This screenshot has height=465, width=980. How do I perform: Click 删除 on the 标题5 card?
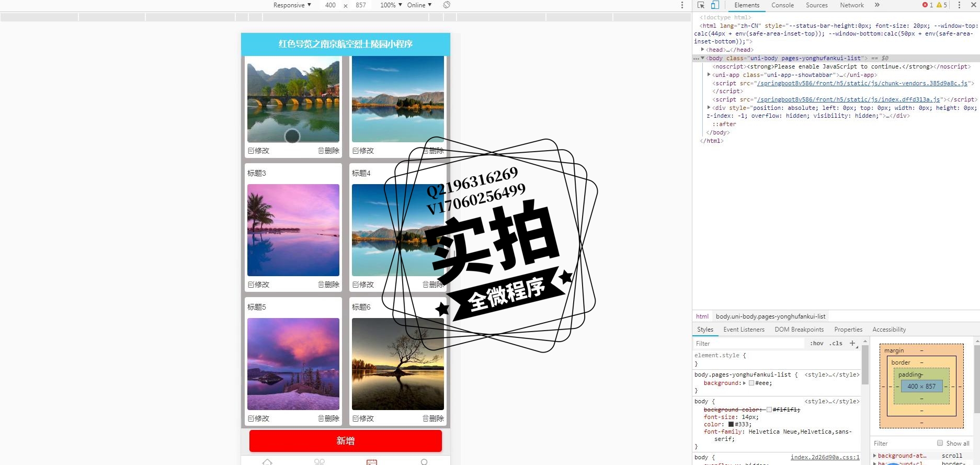[x=328, y=418]
